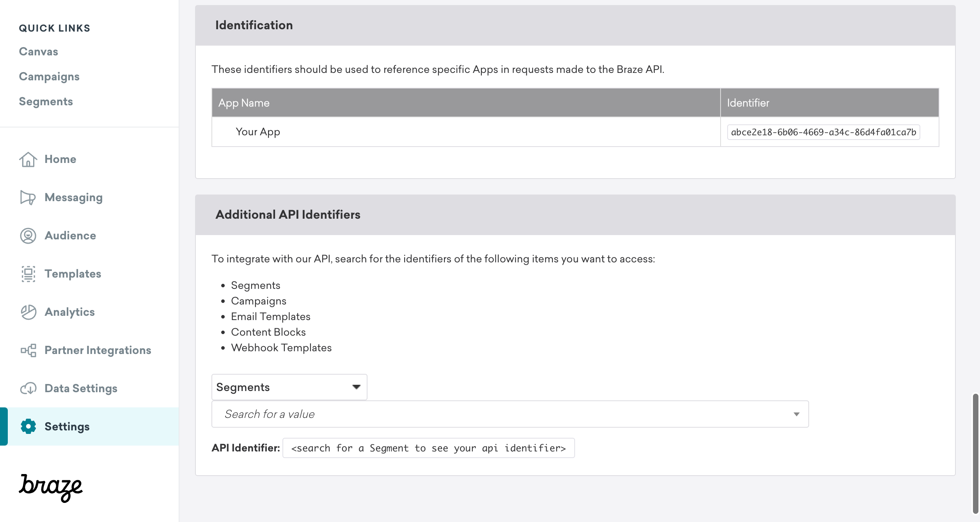Click the Your App table row

coord(258,132)
